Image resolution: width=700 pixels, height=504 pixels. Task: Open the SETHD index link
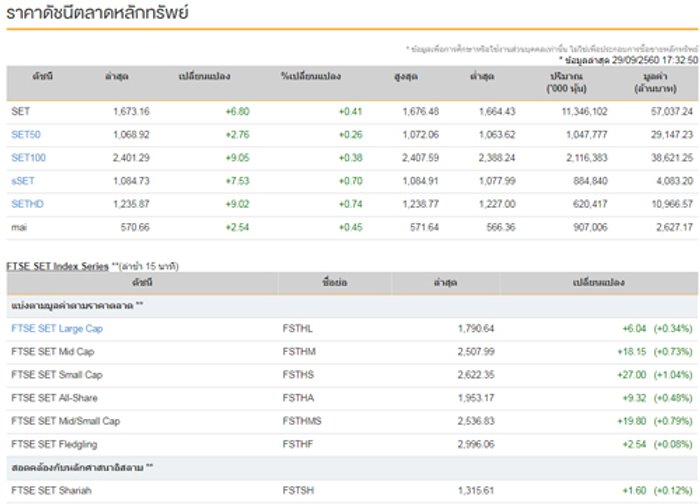[x=27, y=204]
